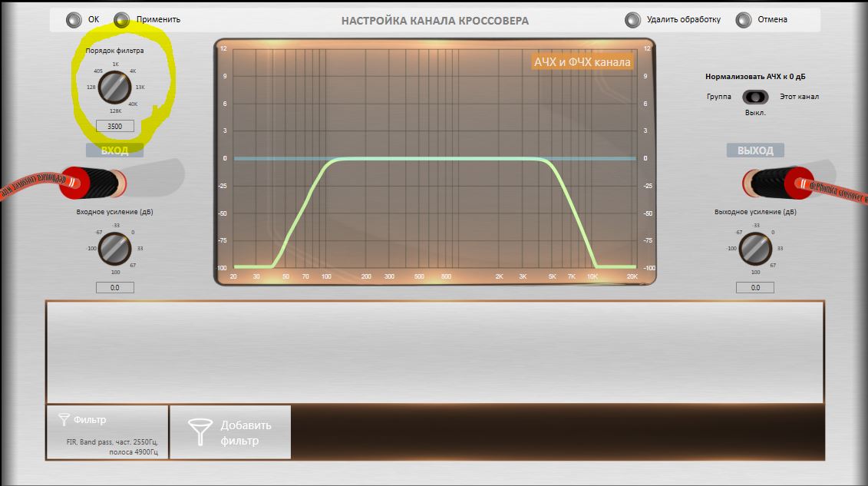Click the НАСТРОЙКА КАНАЛА КРОССОВЕРА title

tap(434, 21)
